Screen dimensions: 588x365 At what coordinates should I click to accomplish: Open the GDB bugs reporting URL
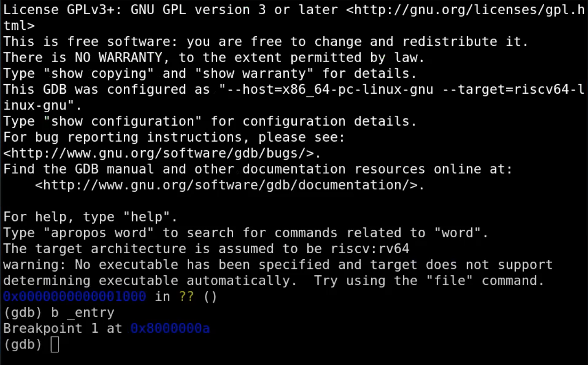pyautogui.click(x=161, y=153)
